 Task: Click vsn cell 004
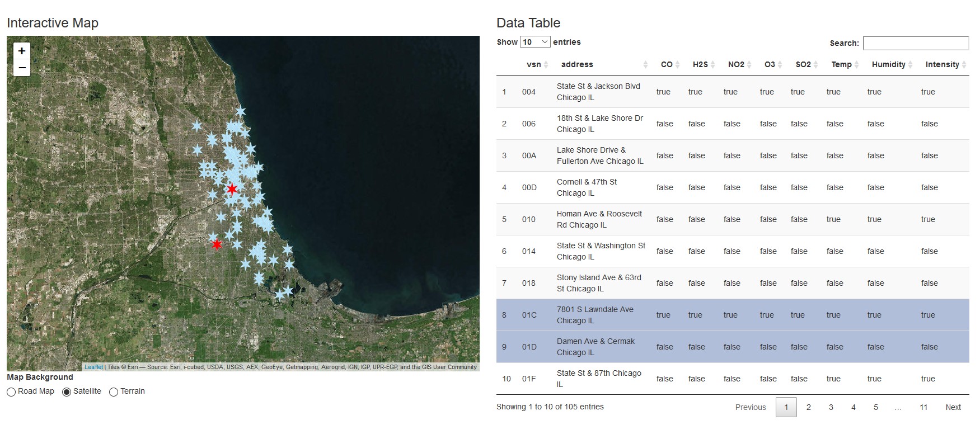529,92
